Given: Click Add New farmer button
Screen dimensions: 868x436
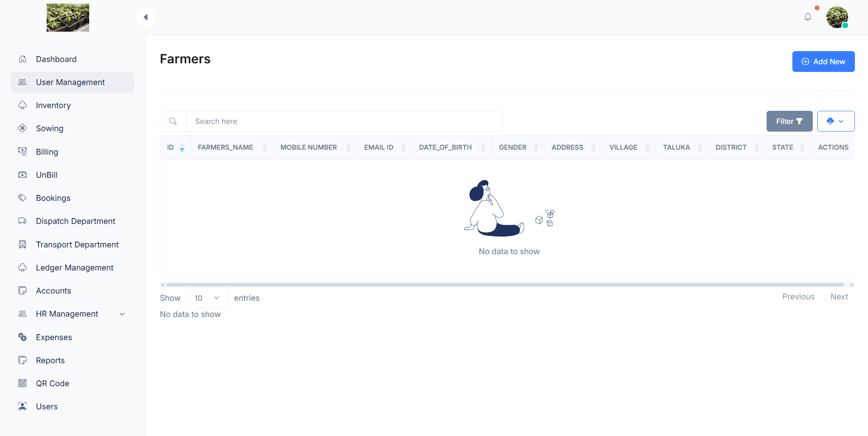Looking at the screenshot, I should point(823,62).
